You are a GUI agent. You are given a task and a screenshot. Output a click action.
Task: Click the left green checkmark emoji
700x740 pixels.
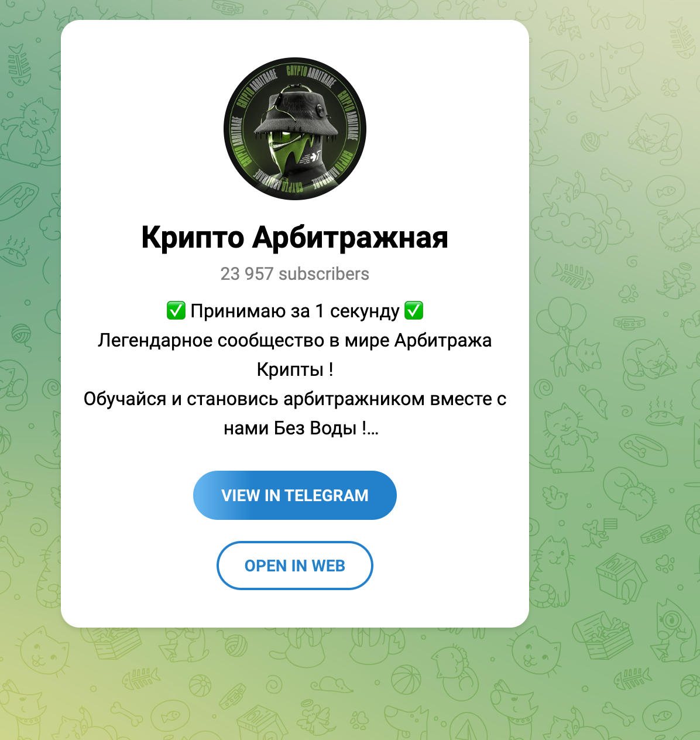pos(176,310)
